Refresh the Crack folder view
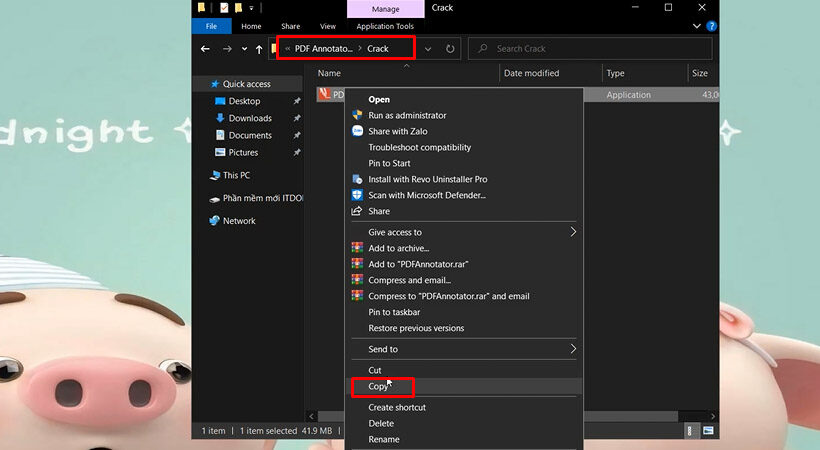The image size is (820, 450). tap(451, 49)
